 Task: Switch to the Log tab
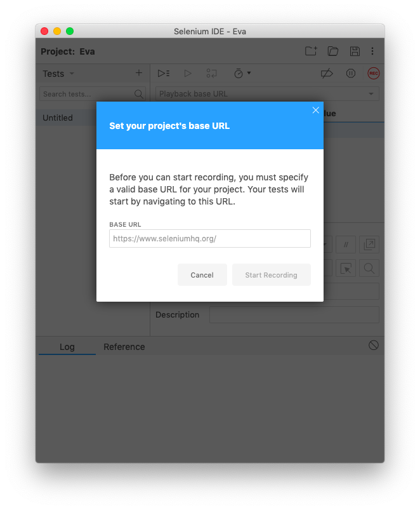pos(67,347)
